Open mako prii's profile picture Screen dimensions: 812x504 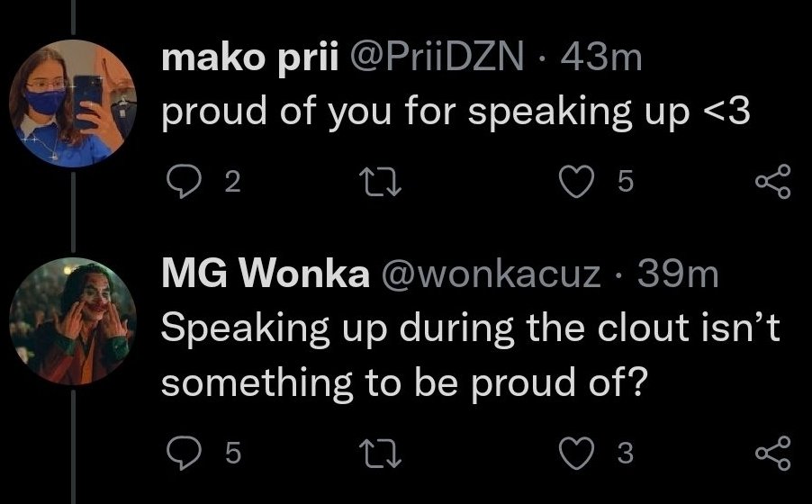pyautogui.click(x=73, y=104)
